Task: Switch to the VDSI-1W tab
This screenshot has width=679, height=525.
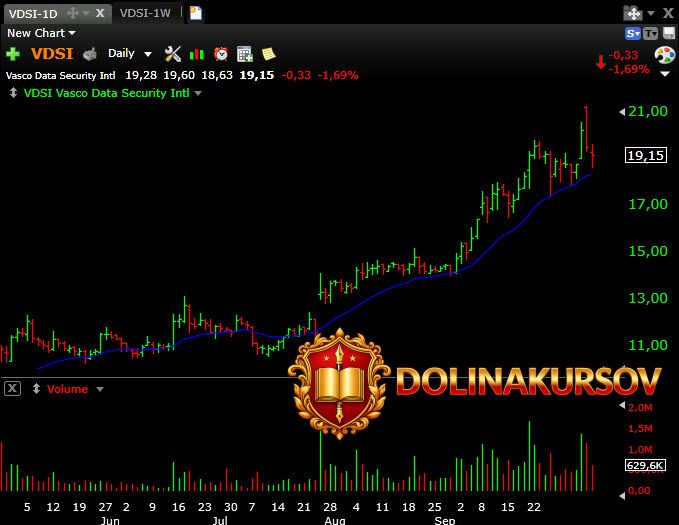Action: coord(144,13)
